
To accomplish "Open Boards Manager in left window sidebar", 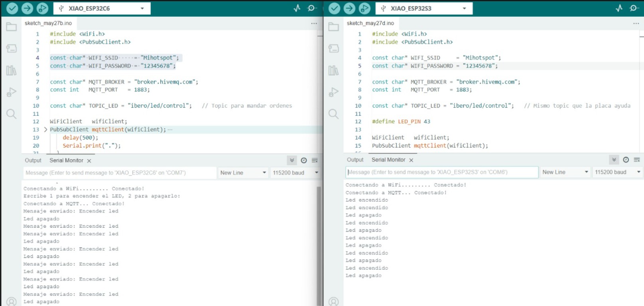I will click(x=11, y=49).
